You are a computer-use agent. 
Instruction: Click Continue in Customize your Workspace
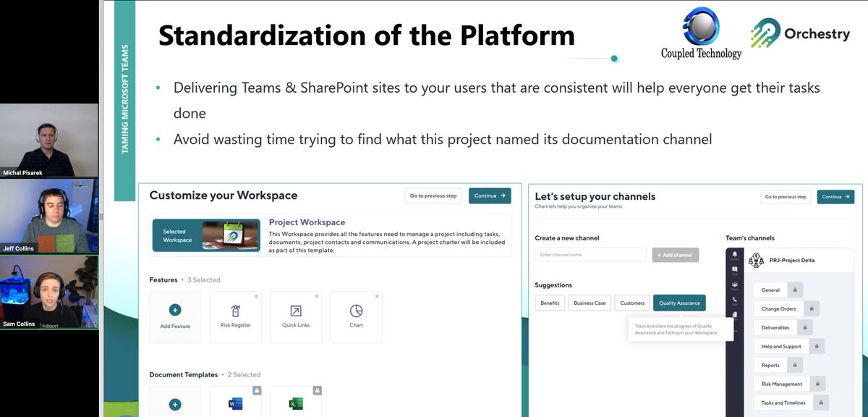490,195
